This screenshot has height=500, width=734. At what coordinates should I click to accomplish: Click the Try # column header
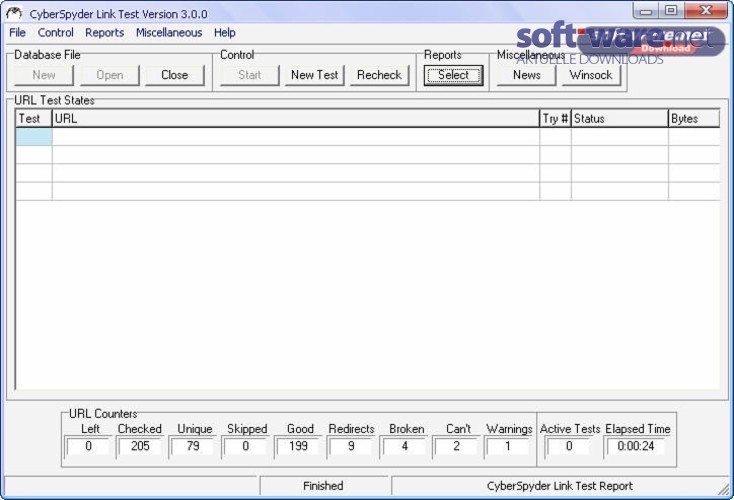555,118
